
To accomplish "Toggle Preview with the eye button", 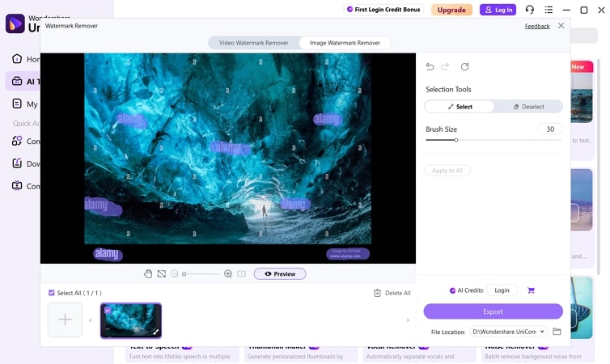I will 280,273.
